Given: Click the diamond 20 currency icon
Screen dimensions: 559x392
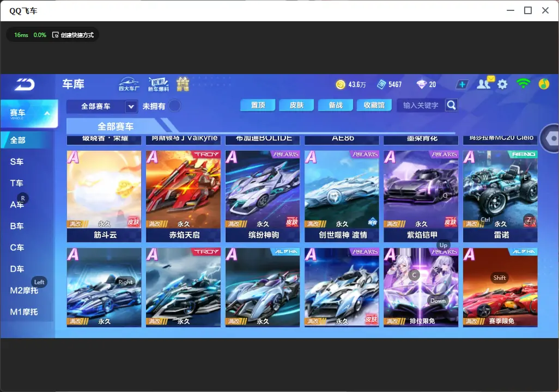Looking at the screenshot, I should [x=421, y=84].
